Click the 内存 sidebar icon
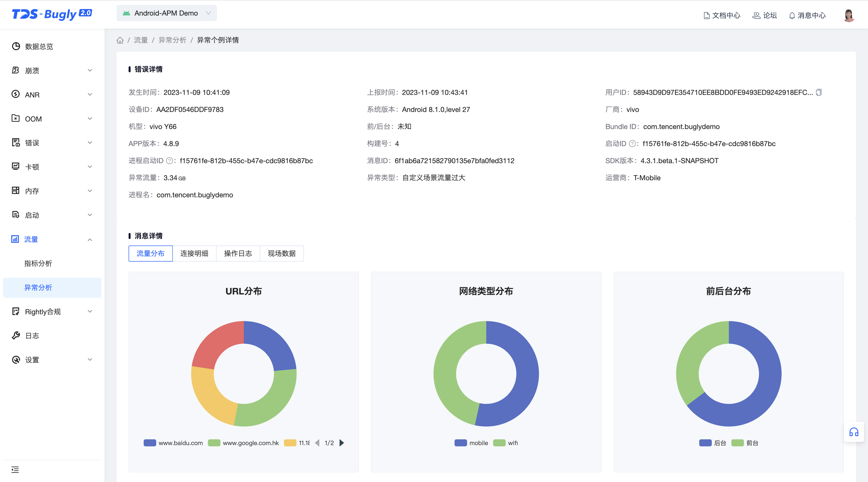The image size is (868, 482). coord(16,191)
